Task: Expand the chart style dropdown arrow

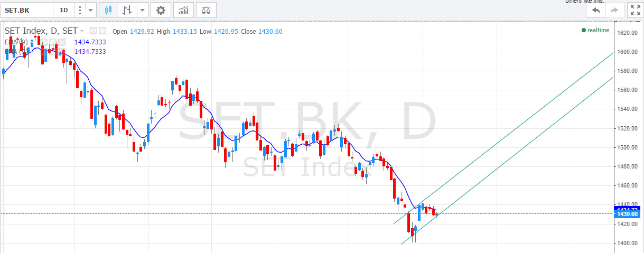Action: pyautogui.click(x=143, y=10)
